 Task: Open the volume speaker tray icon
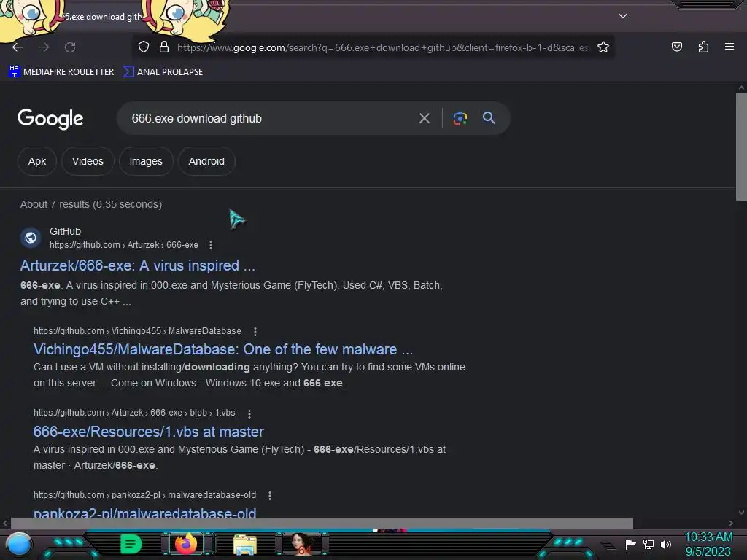[x=665, y=544]
